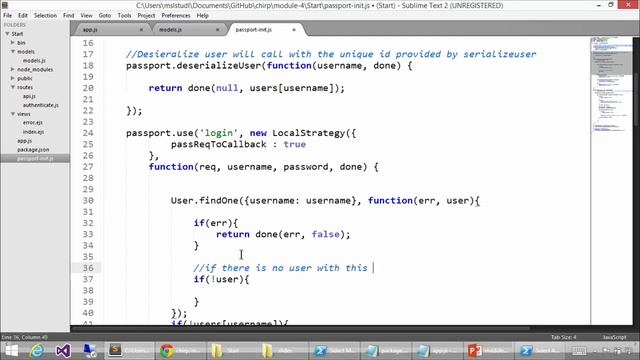Image resolution: width=640 pixels, height=360 pixels.
Task: Open the Selection menu
Action: click(x=45, y=16)
